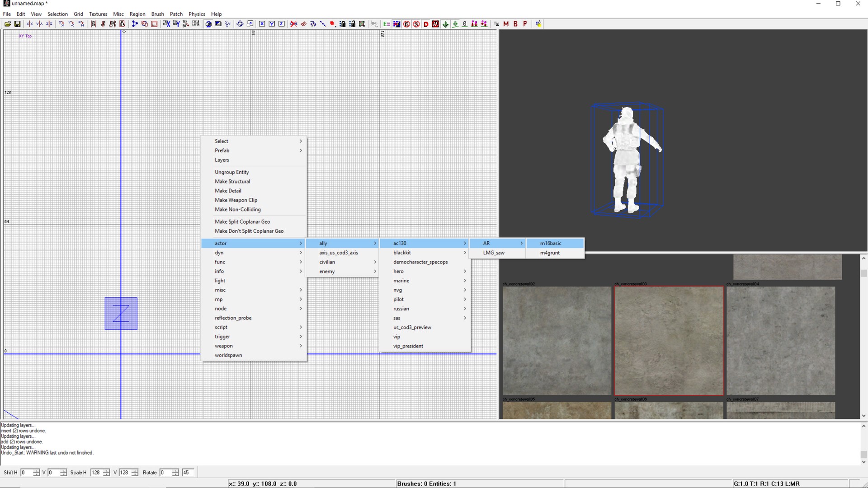Open the Patch menu

176,14
